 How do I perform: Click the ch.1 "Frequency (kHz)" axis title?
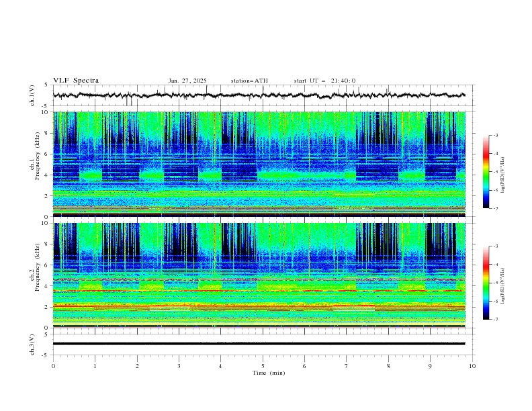point(38,154)
